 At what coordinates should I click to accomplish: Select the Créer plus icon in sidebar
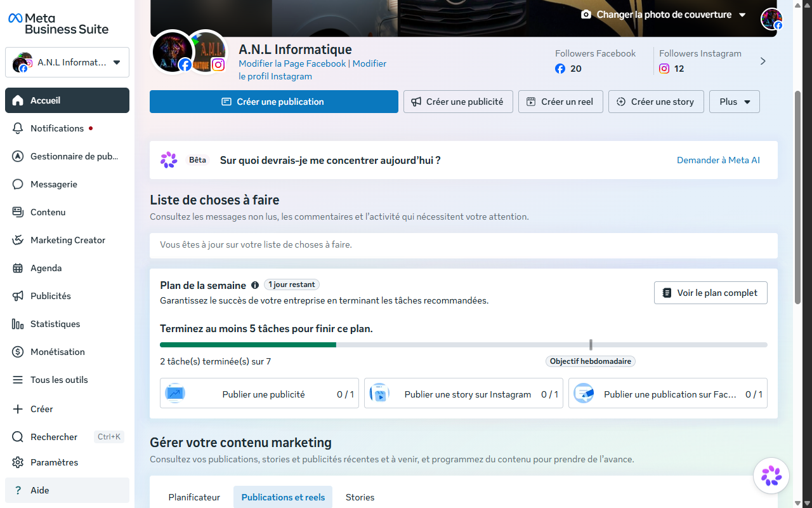[18, 409]
